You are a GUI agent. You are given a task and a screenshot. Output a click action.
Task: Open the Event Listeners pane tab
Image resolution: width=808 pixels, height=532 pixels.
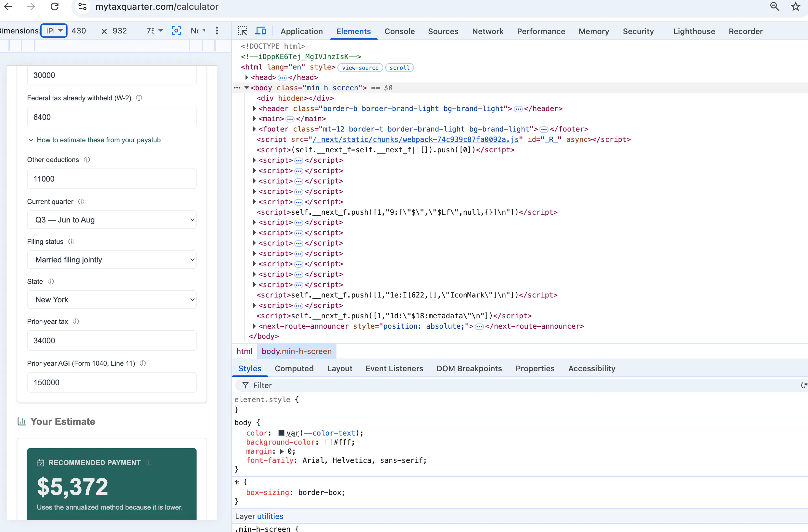coord(394,368)
